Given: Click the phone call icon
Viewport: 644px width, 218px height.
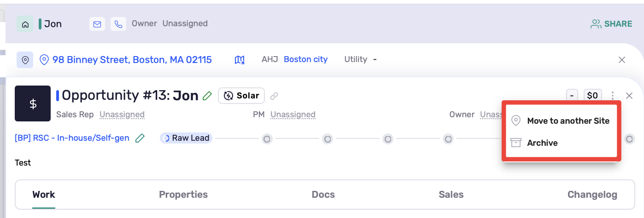Looking at the screenshot, I should tap(118, 24).
